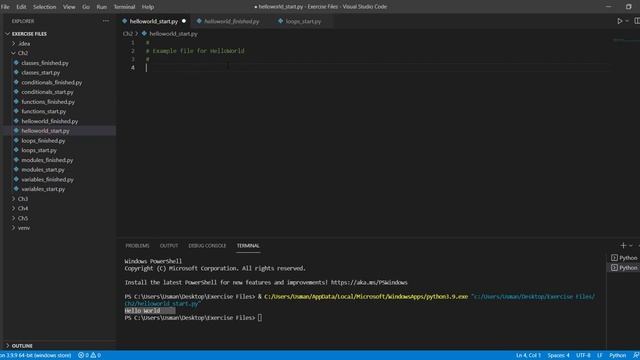Open the Selection menu
This screenshot has height=360, width=640.
pyautogui.click(x=44, y=7)
